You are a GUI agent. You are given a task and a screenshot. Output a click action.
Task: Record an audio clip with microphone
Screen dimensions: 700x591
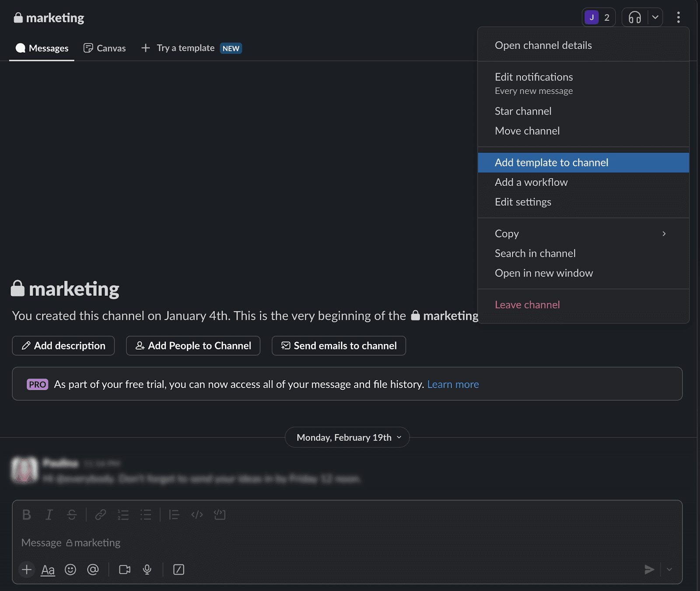point(147,569)
